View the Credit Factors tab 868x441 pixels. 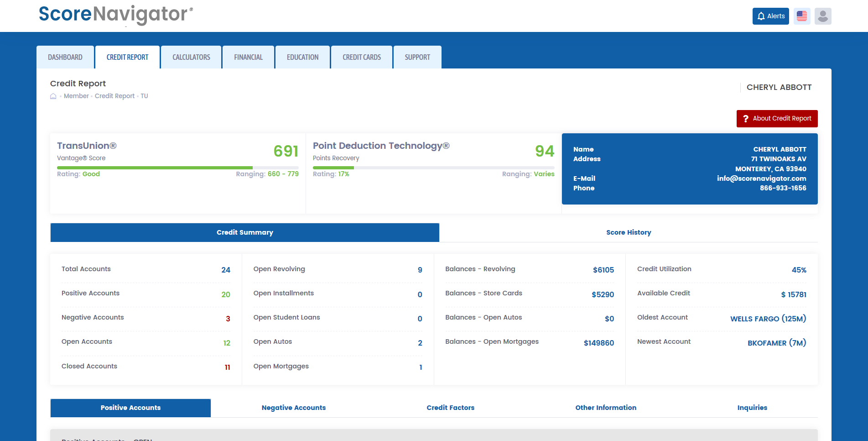click(x=451, y=408)
